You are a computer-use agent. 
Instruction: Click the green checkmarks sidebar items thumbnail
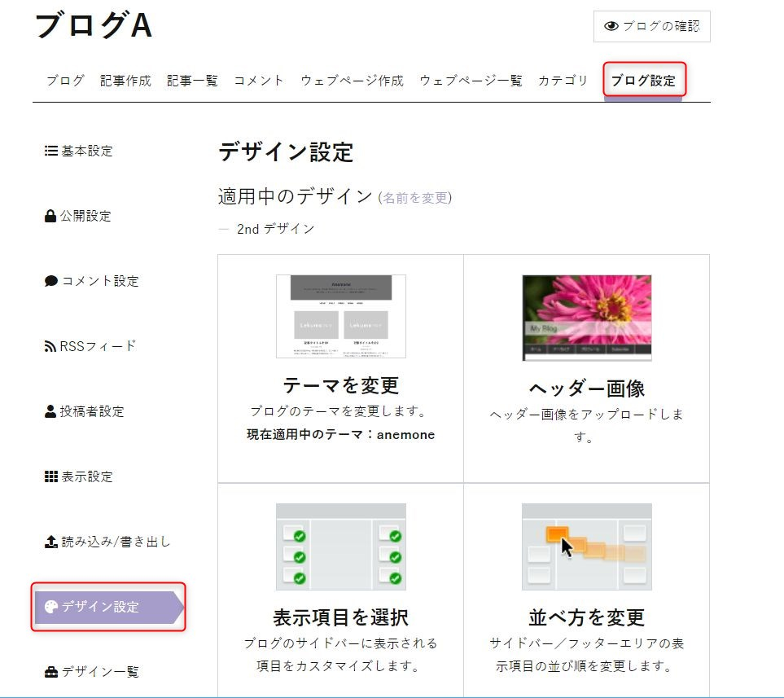[341, 547]
